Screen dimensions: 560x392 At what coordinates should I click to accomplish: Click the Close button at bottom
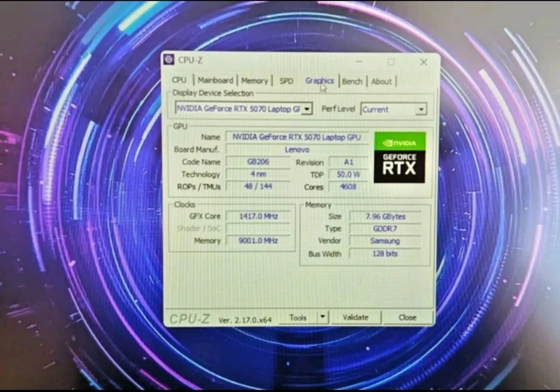point(407,317)
